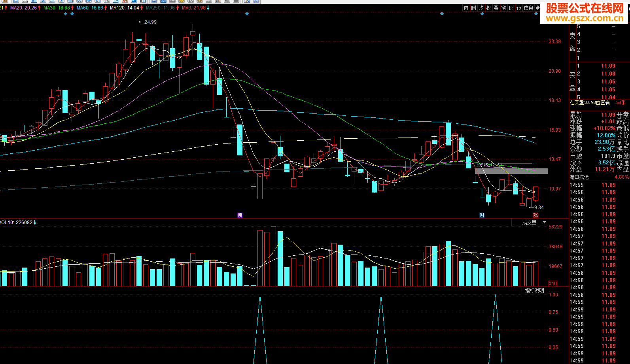Toggle the 预 alert button
Viewport: 630px width, 364px height.
[518, 8]
